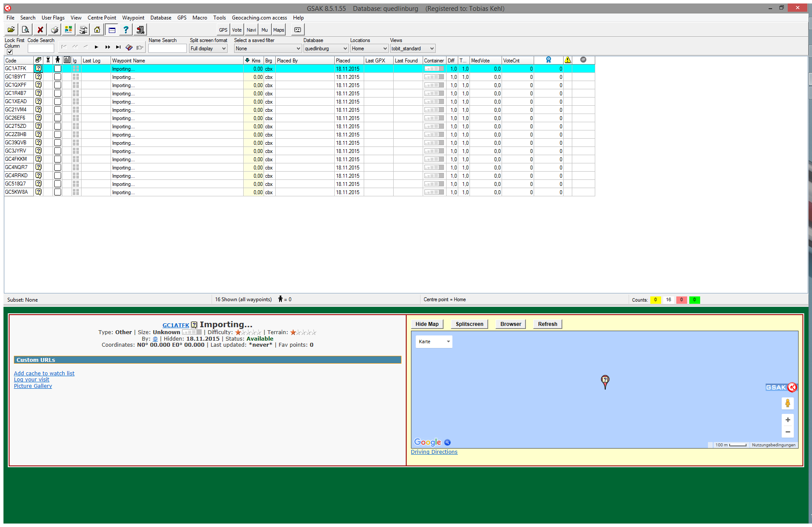812x527 pixels.
Task: Check the user flag box for GC1ATFK
Action: pyautogui.click(x=58, y=68)
